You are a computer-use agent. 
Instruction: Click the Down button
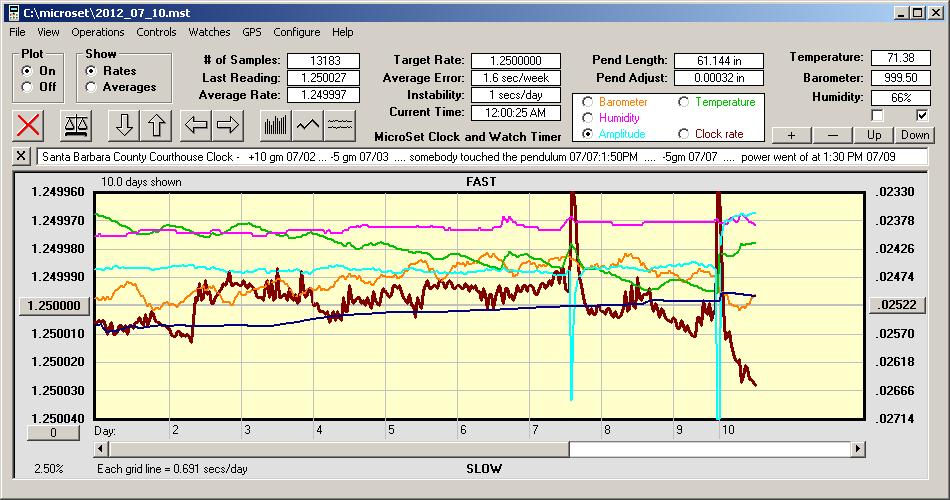915,135
